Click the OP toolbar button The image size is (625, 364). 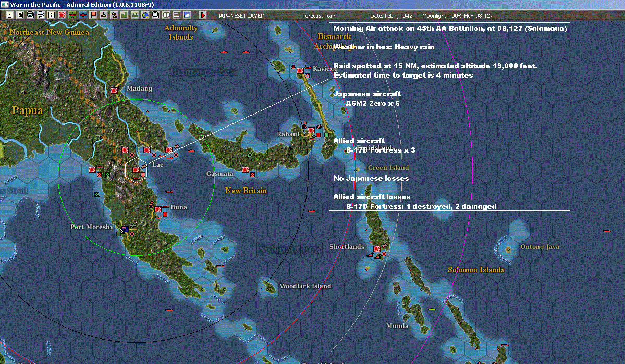(x=166, y=15)
